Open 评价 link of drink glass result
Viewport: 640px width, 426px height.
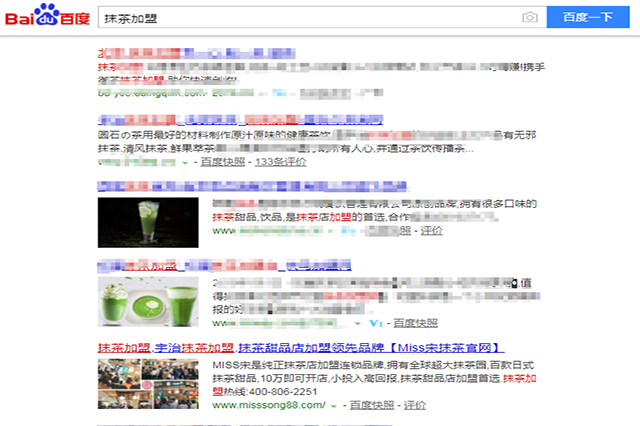[x=431, y=231]
